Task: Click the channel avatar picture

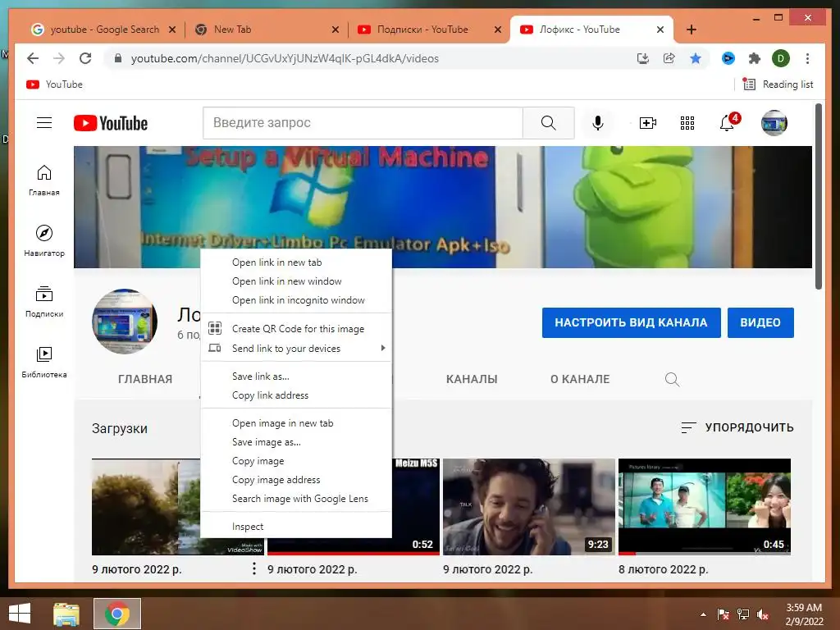Action: 125,322
